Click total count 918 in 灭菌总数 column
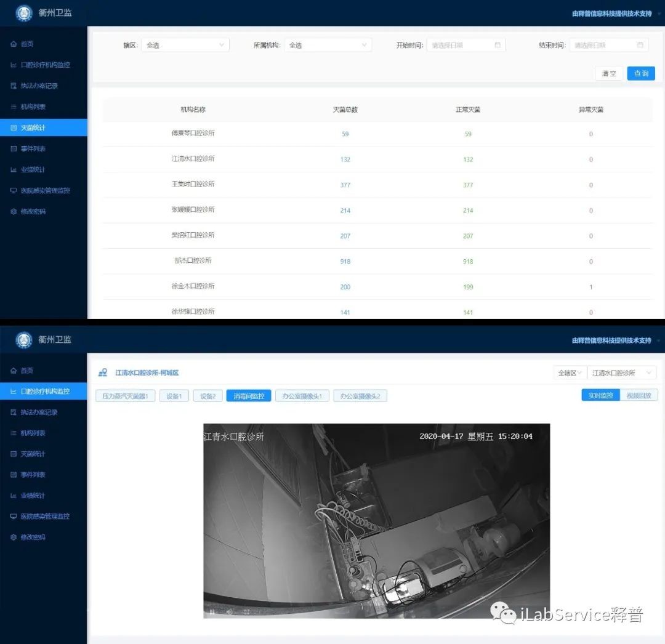Viewport: 665px width, 644px height. [345, 262]
